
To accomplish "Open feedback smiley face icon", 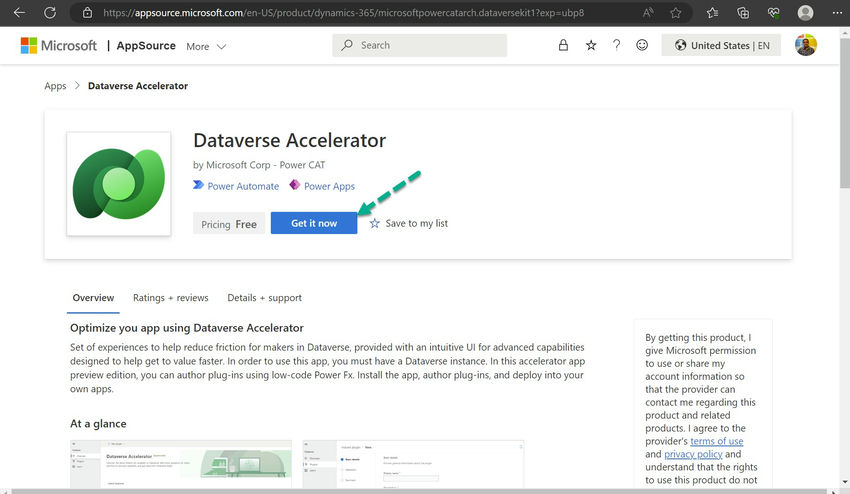I will [642, 45].
